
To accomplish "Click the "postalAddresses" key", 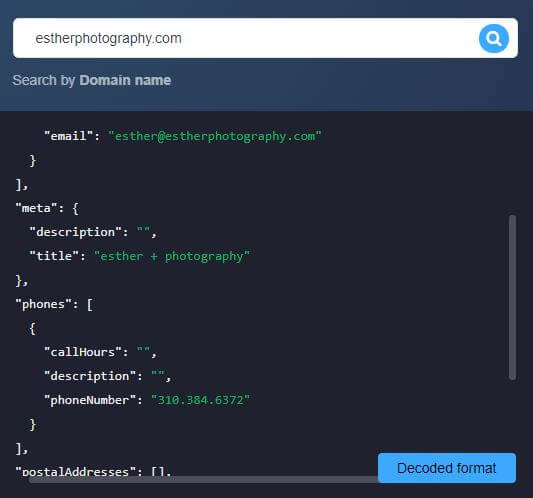I will 75,471.
